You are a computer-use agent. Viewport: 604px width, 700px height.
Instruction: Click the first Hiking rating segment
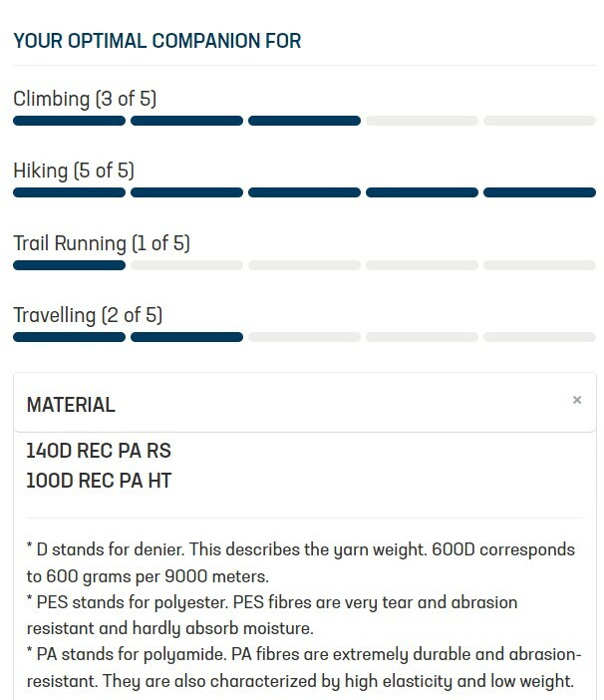click(69, 192)
